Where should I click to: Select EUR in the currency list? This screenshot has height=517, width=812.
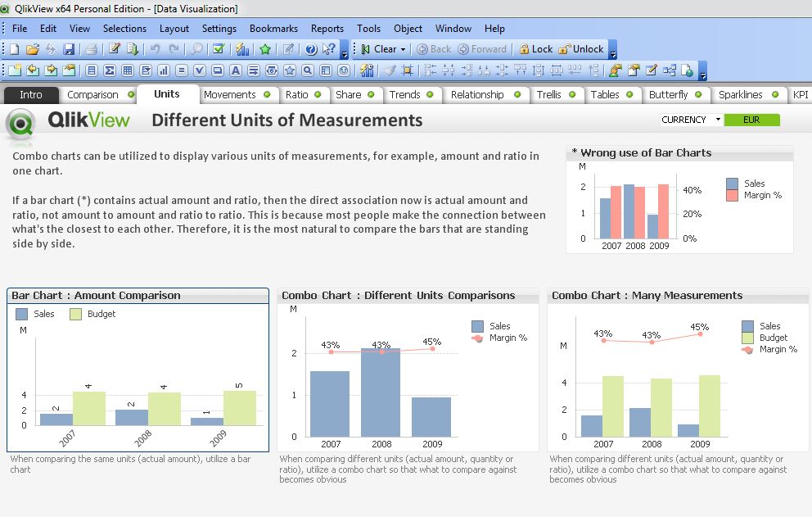751,120
